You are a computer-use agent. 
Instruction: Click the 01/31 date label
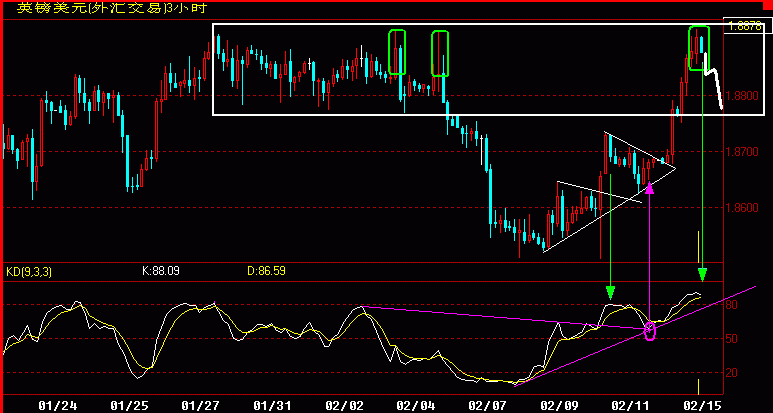click(x=273, y=406)
